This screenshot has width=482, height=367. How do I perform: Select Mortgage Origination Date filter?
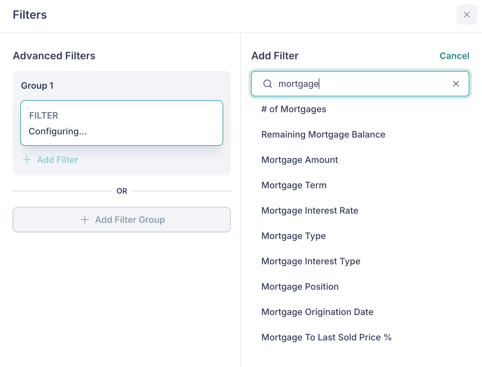[x=317, y=312]
